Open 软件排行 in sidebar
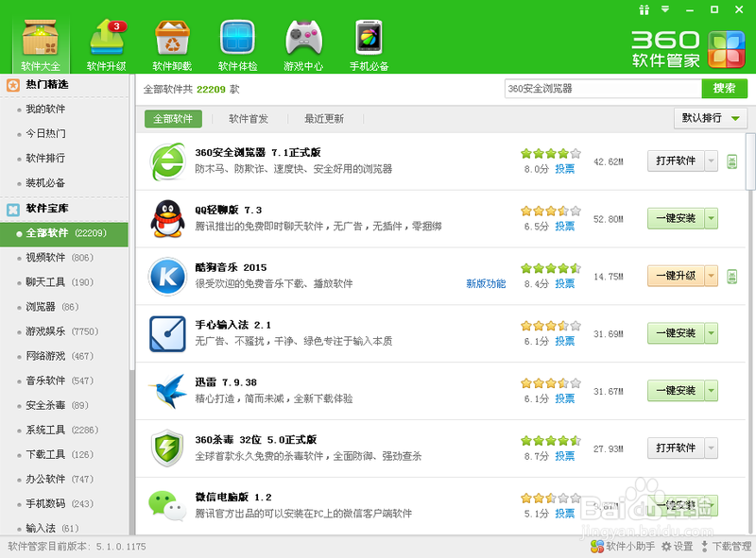 (45, 158)
